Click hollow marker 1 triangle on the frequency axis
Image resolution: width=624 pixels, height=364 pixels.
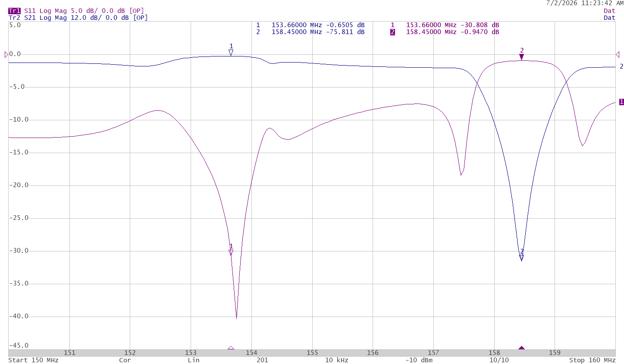(x=231, y=348)
